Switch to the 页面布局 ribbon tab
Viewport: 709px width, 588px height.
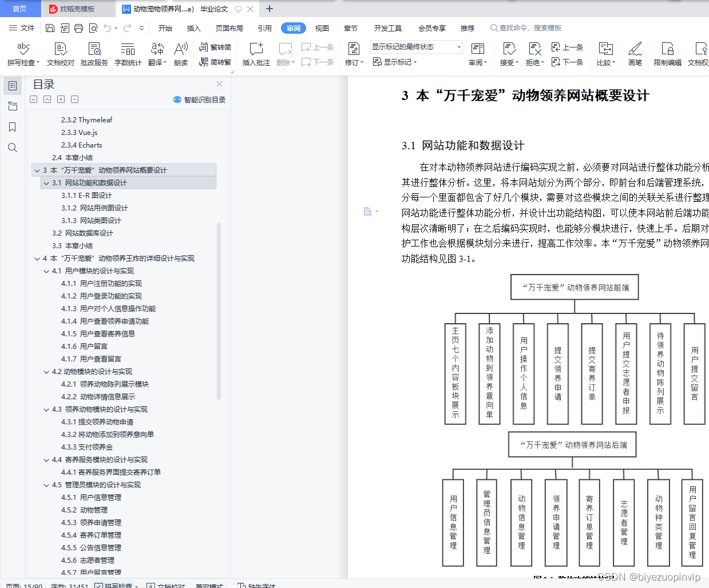229,28
